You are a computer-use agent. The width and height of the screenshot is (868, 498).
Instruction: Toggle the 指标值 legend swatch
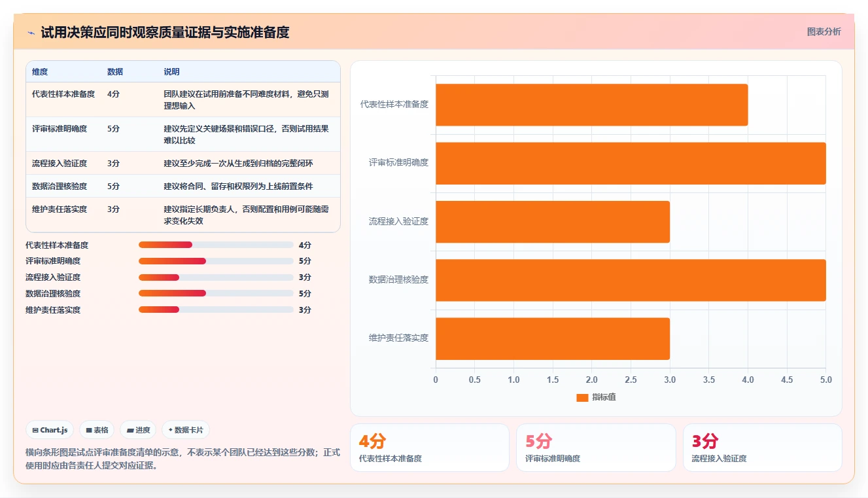point(582,397)
